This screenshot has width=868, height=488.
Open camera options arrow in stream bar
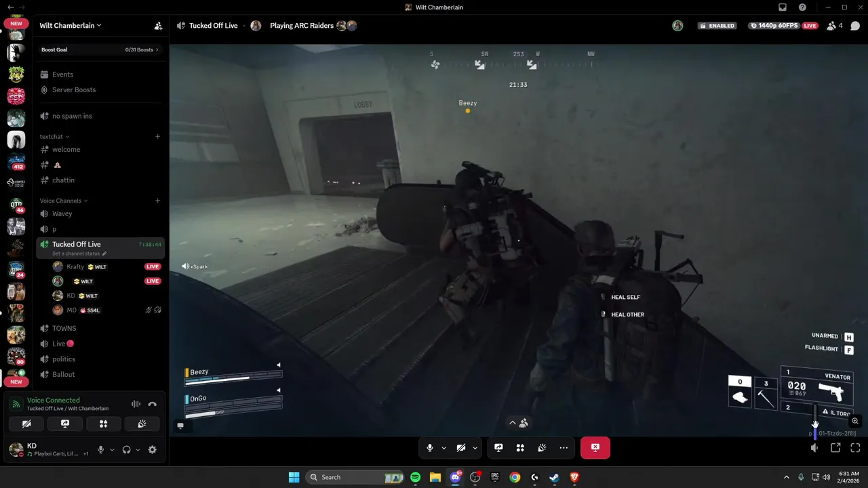tap(475, 448)
